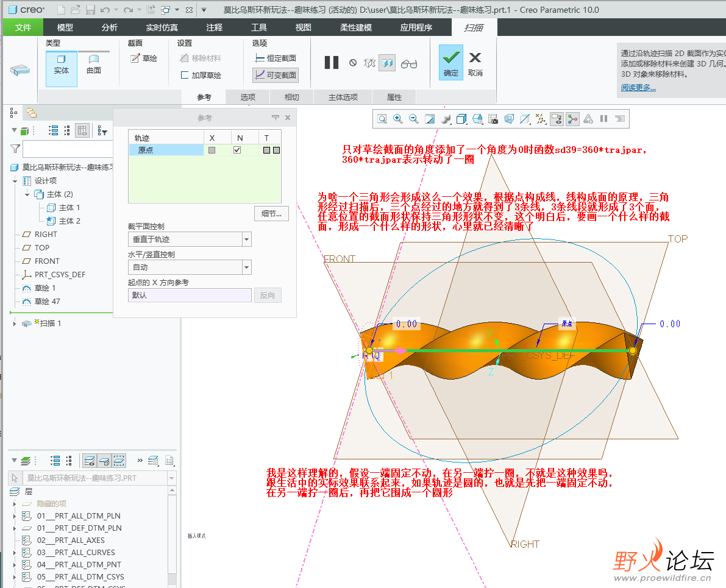Open the Options (选项) dashboard tab
The width and height of the screenshot is (726, 588).
click(x=247, y=97)
